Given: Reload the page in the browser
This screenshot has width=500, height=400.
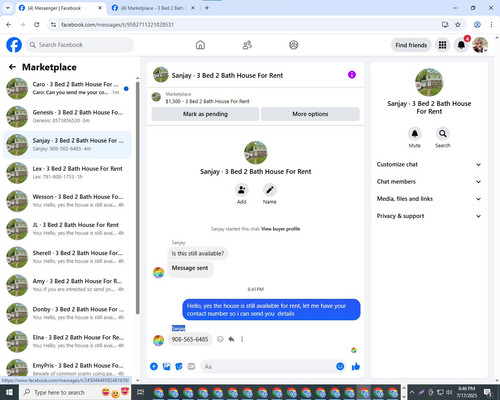Looking at the screenshot, I should click(x=37, y=25).
